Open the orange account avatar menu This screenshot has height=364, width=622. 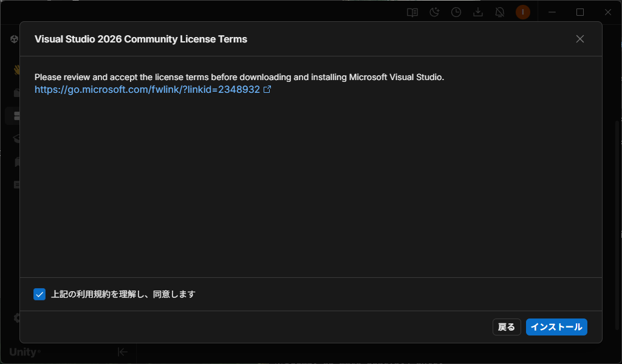(522, 12)
